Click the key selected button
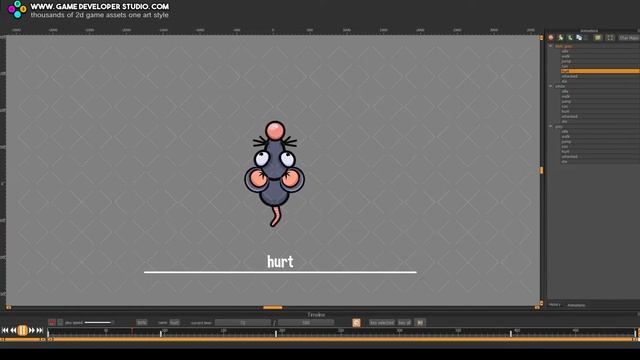Viewport: 640px width, 360px height. pyautogui.click(x=382, y=322)
